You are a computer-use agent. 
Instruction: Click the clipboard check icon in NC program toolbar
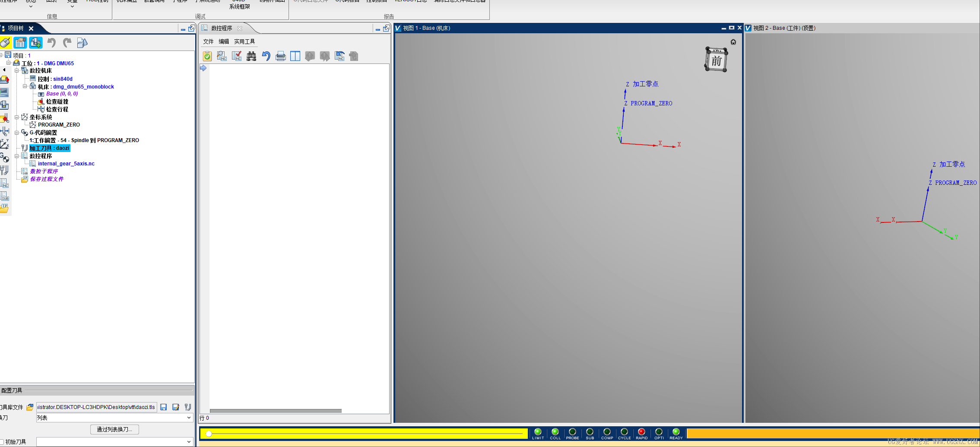click(x=207, y=56)
